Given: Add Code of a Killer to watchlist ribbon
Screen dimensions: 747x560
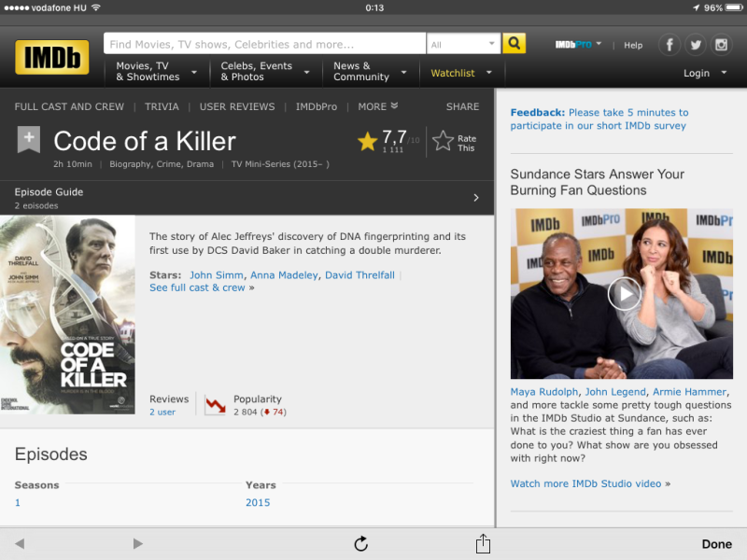Looking at the screenshot, I should (29, 139).
